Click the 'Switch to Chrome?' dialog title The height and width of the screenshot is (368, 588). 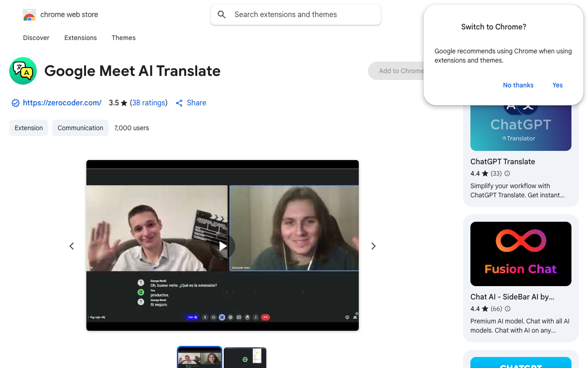[494, 27]
